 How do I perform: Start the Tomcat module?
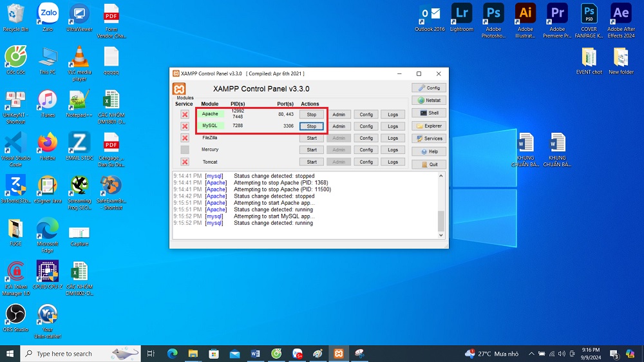click(312, 162)
